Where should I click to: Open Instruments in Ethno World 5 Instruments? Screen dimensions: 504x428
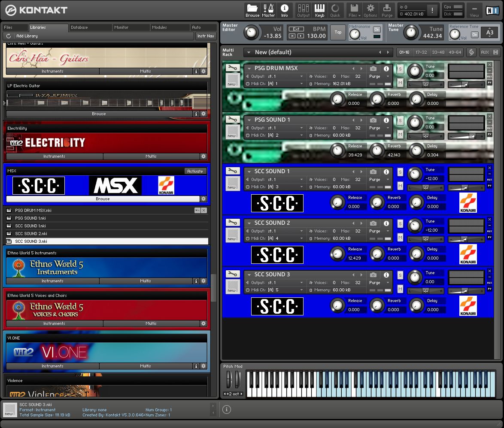(x=52, y=281)
